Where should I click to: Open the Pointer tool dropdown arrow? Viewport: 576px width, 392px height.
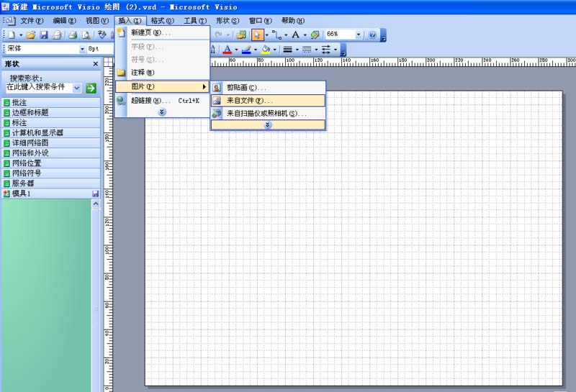point(267,35)
